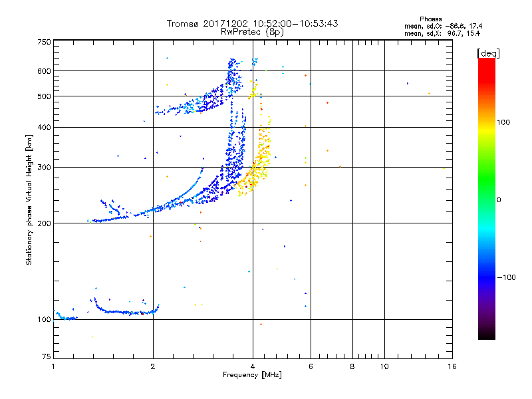Viewport: 532px width, 399px height.
Task: Click x-axis tick label "16"
Action: pyautogui.click(x=452, y=366)
